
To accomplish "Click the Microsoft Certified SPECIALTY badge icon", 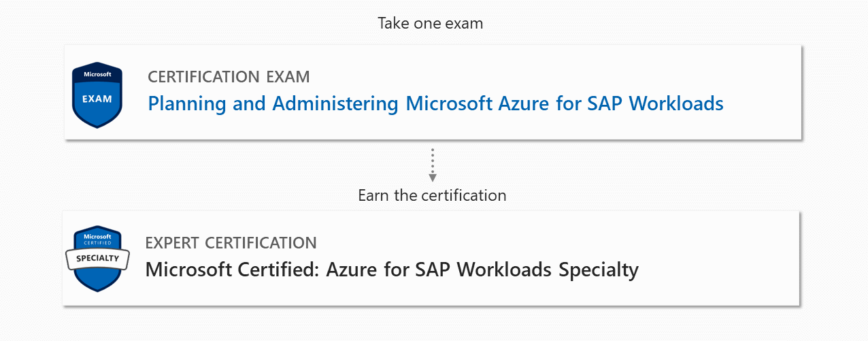I will [x=97, y=258].
